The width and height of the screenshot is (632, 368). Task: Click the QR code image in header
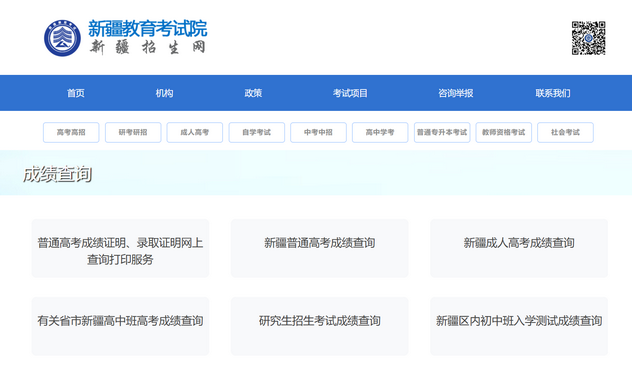tap(588, 38)
